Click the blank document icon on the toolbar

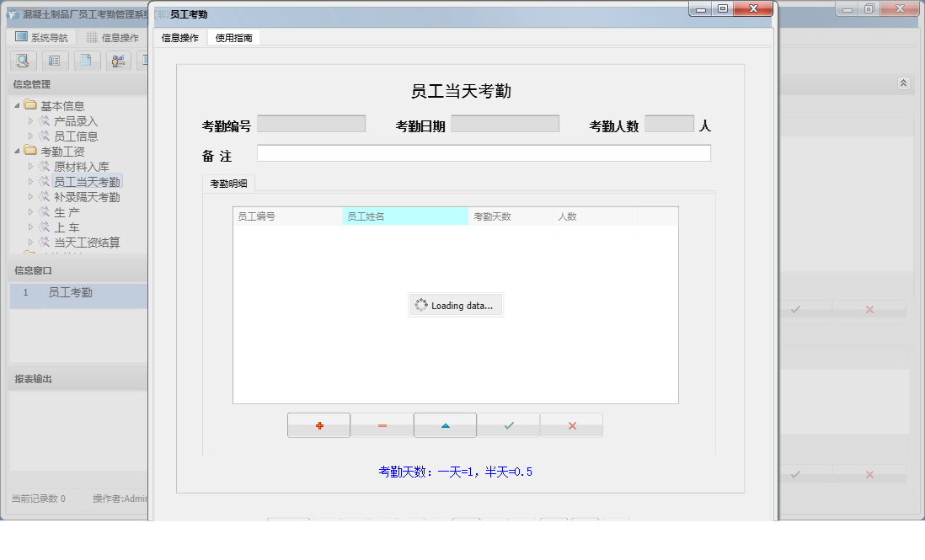pos(87,61)
